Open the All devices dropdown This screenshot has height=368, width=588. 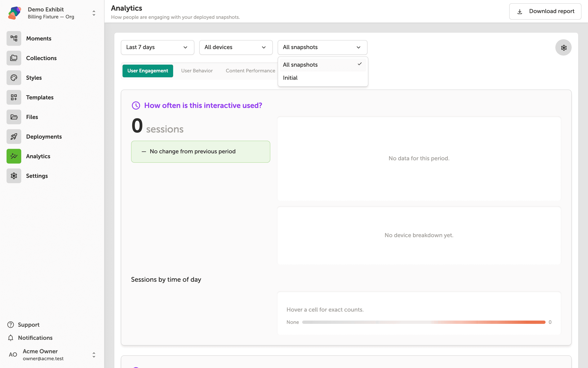coord(236,47)
